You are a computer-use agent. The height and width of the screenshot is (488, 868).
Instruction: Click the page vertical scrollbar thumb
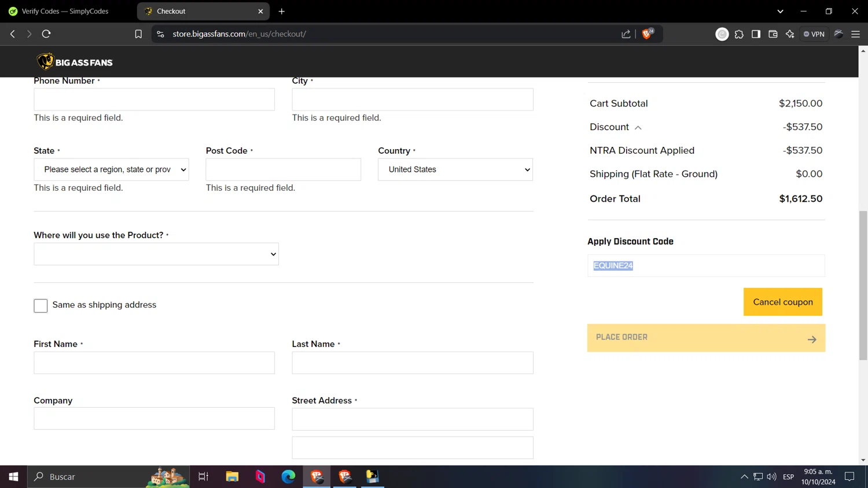863,286
